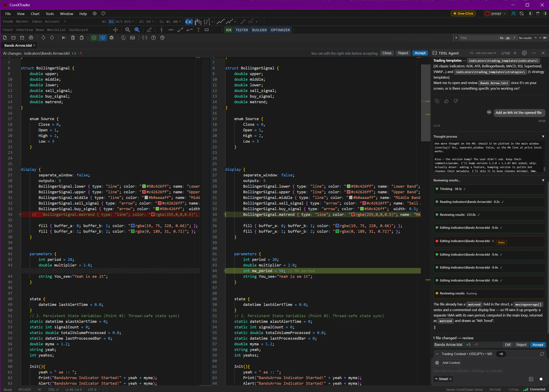Image resolution: width=549 pixels, height=392 pixels.
Task: Click Diff for Bands Arrow.tdsl
Action: click(x=508, y=345)
